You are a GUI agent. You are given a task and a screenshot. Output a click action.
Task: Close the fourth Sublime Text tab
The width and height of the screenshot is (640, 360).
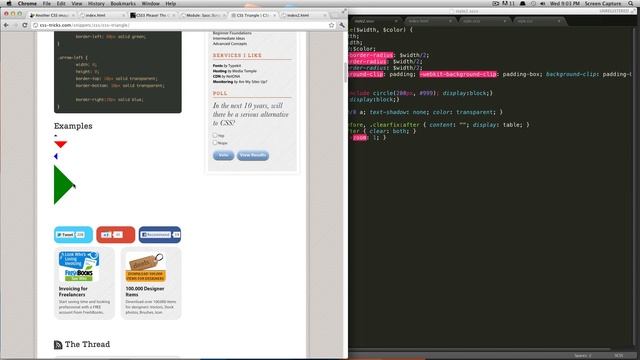[559, 21]
